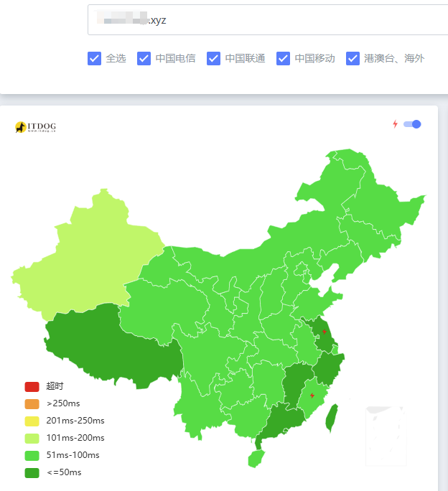448x491 pixels.
Task: Uncheck the 中国电信 checkbox
Action: 144,59
